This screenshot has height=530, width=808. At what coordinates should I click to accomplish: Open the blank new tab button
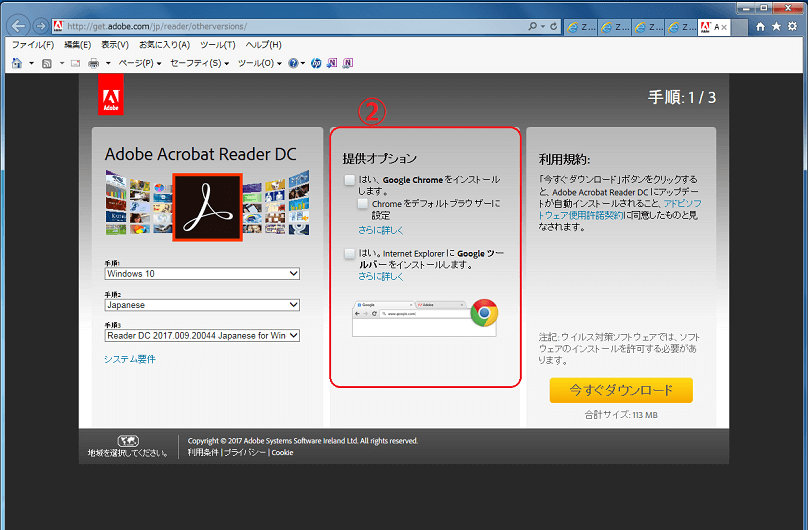click(740, 27)
